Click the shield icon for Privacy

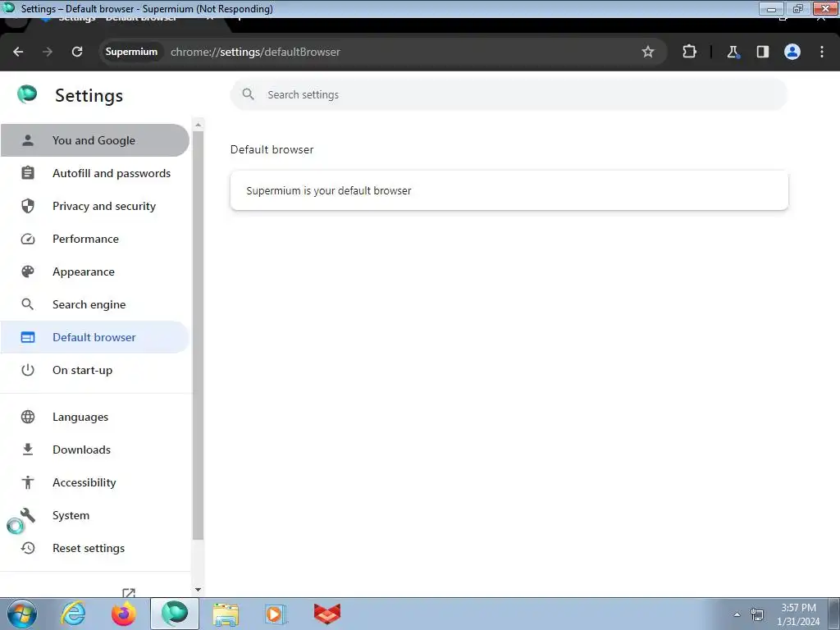coord(28,206)
